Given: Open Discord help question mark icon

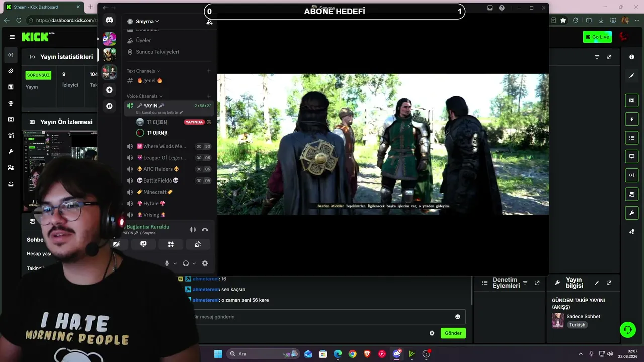Looking at the screenshot, I should 502,8.
